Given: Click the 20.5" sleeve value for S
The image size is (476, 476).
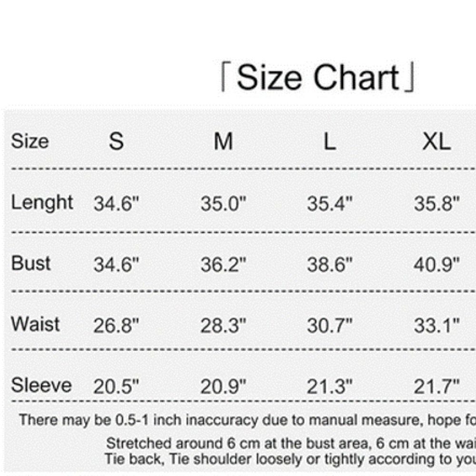Looking at the screenshot, I should click(116, 387).
